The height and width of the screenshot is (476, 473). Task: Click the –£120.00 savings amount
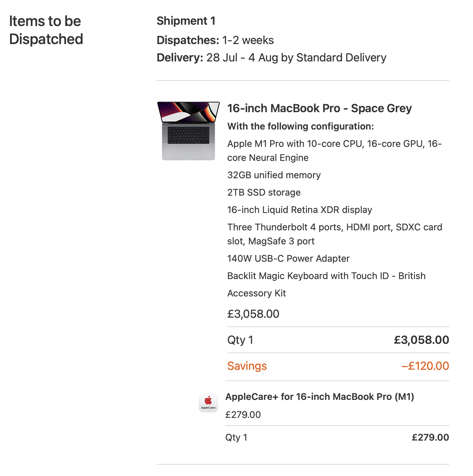425,366
